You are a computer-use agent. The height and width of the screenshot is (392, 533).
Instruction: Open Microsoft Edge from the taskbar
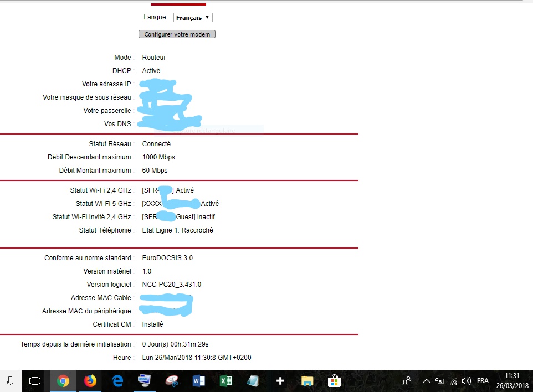tap(117, 381)
